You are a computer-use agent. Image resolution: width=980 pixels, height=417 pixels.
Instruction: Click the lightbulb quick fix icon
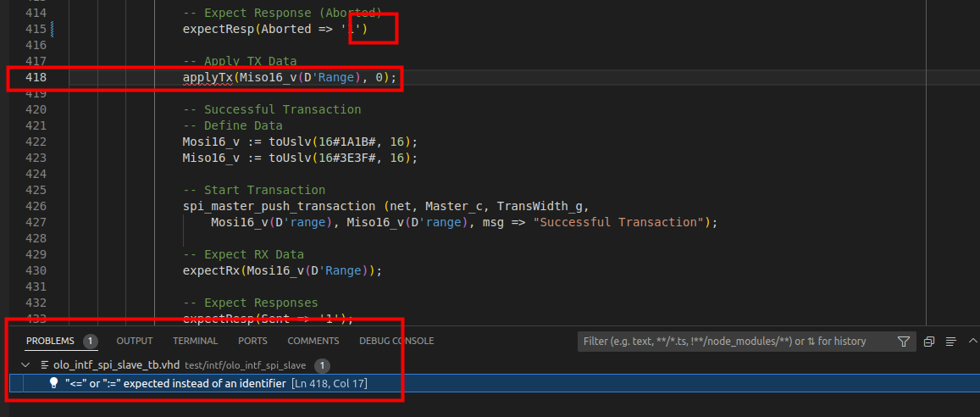point(53,383)
